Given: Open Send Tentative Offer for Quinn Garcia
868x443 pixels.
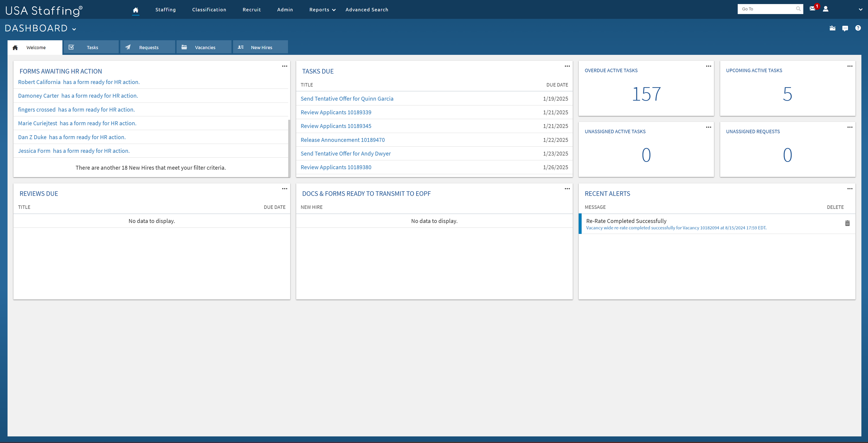Looking at the screenshot, I should [347, 98].
